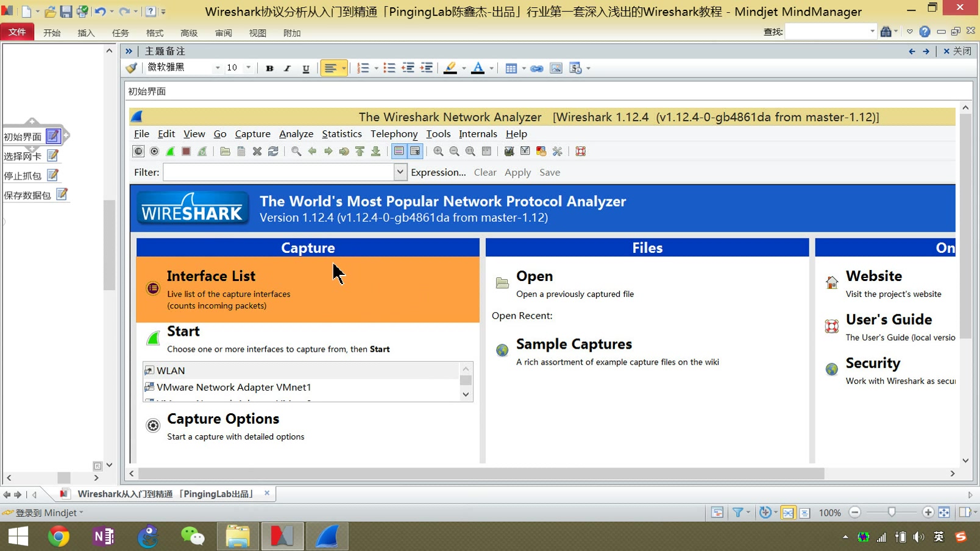Open notes icon on 停止抓包 topic
The height and width of the screenshot is (551, 980).
(53, 175)
